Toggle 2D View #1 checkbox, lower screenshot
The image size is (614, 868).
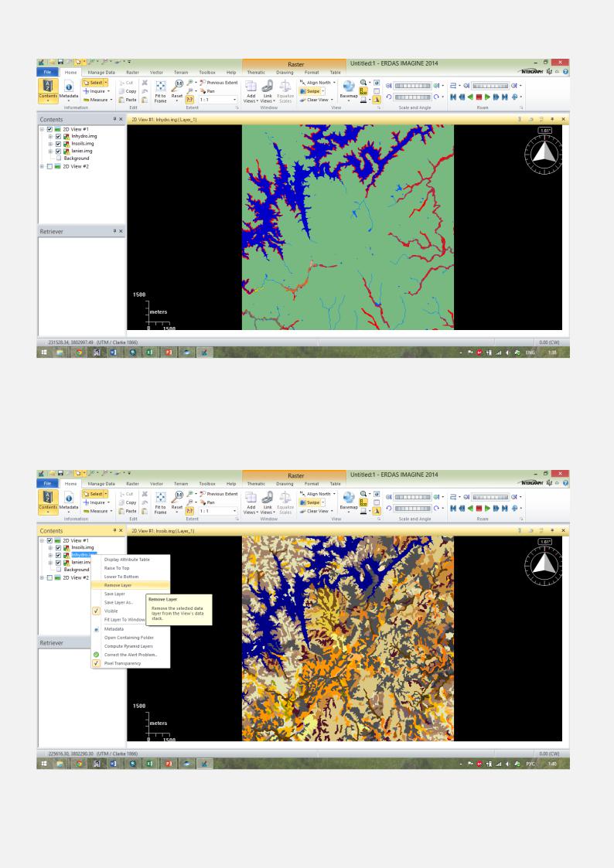(x=49, y=540)
